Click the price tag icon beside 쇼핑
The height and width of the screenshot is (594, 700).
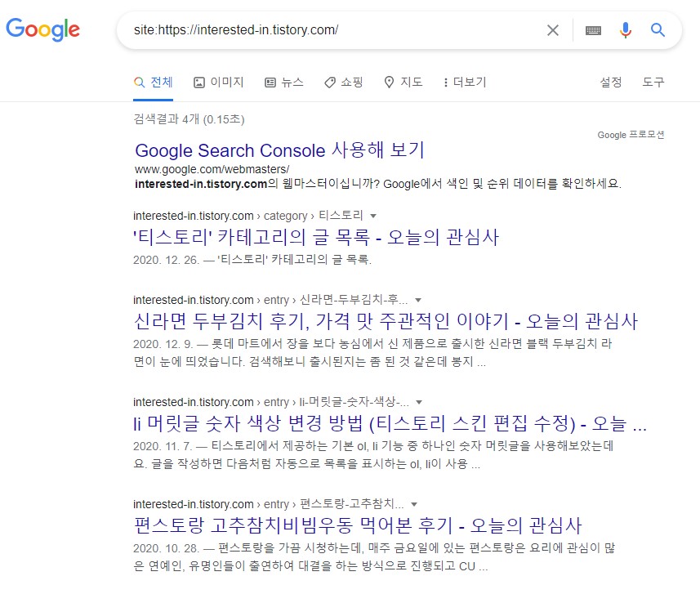(x=329, y=83)
